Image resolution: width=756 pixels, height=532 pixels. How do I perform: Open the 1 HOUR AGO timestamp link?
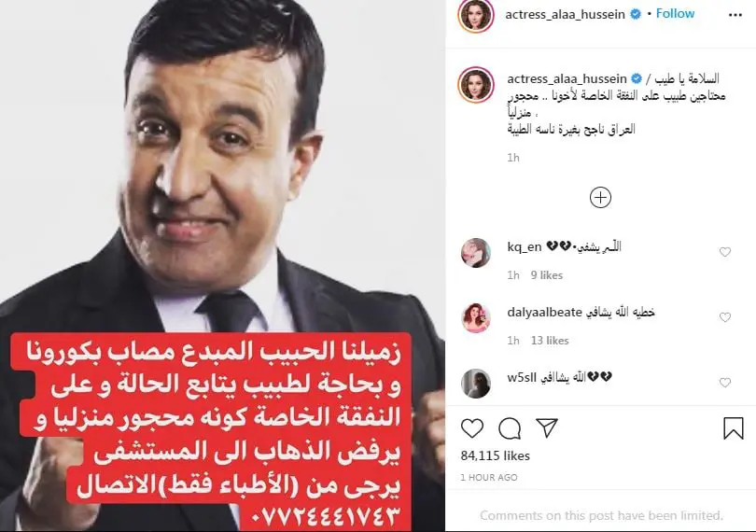click(x=489, y=478)
